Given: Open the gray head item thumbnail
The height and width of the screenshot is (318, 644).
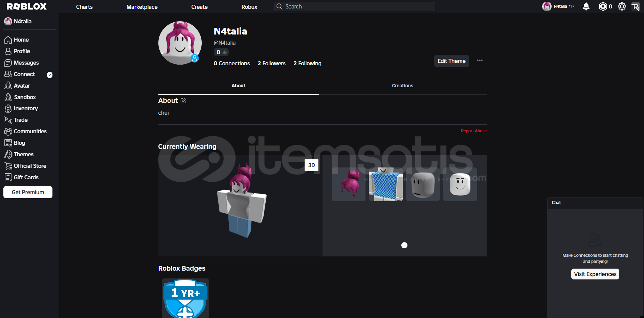Looking at the screenshot, I should pyautogui.click(x=423, y=184).
